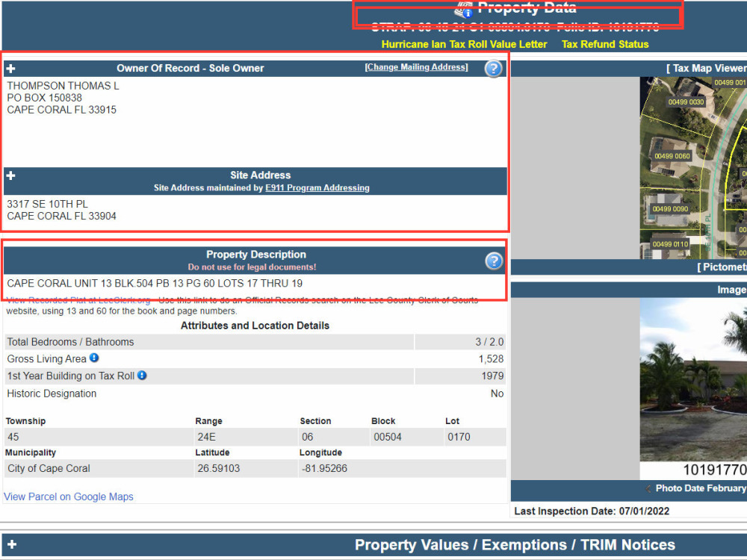This screenshot has width=747, height=560.
Task: Click Block value 00504
Action: click(x=387, y=437)
